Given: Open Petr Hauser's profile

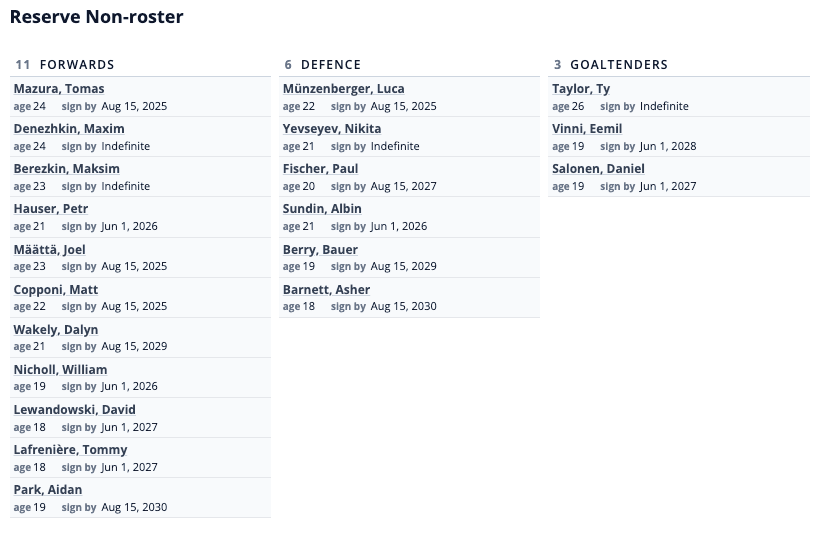Looking at the screenshot, I should (51, 209).
